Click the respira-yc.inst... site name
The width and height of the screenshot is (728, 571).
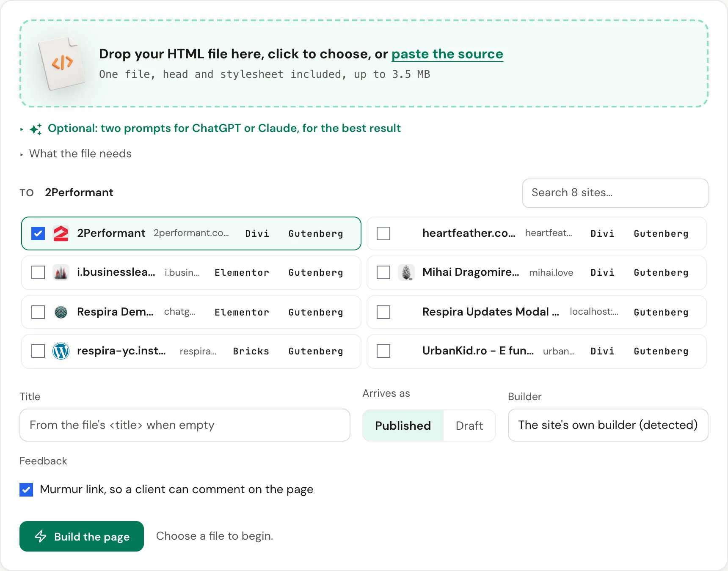click(x=121, y=351)
